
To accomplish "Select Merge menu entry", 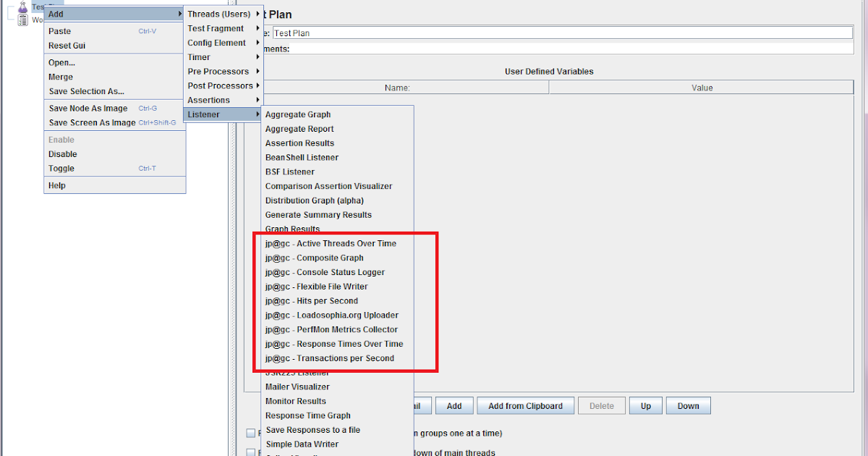I will click(x=114, y=77).
